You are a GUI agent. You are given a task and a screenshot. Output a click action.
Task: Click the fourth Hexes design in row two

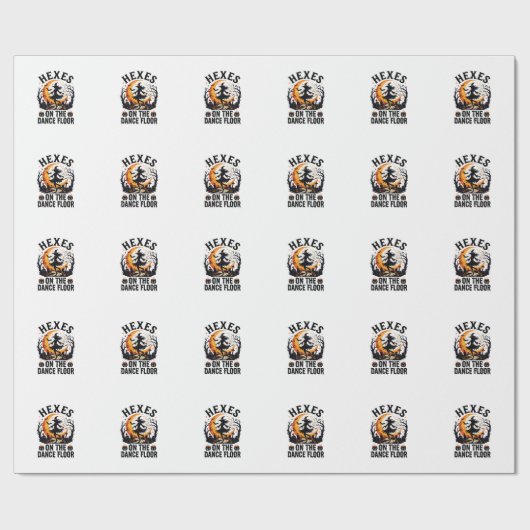[x=306, y=182]
